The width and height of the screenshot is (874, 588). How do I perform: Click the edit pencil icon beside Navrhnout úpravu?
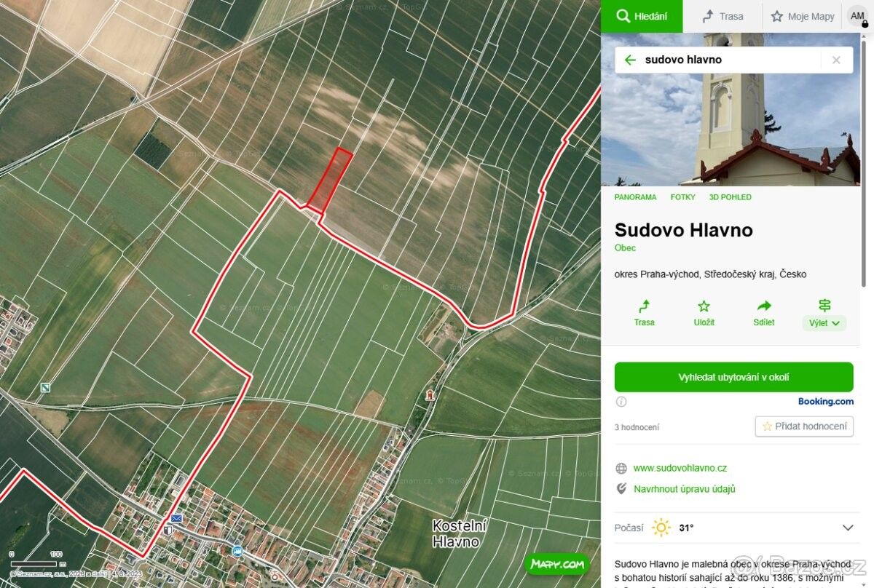621,489
